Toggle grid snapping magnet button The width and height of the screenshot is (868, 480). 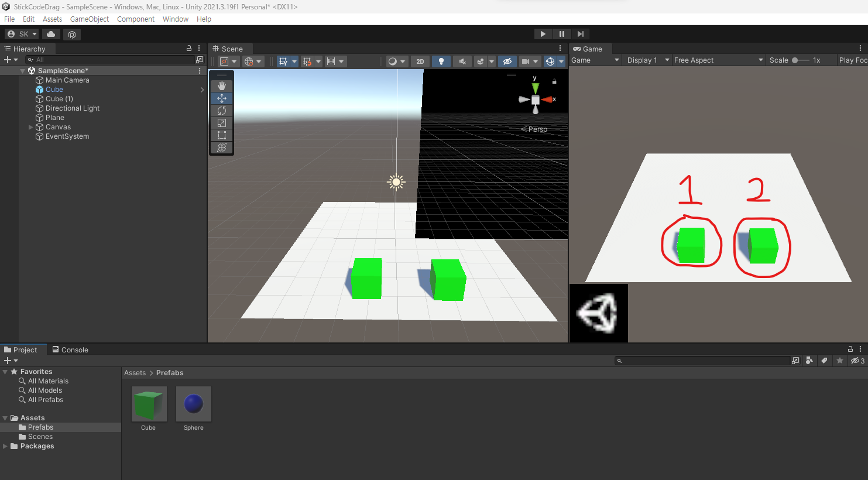(307, 61)
